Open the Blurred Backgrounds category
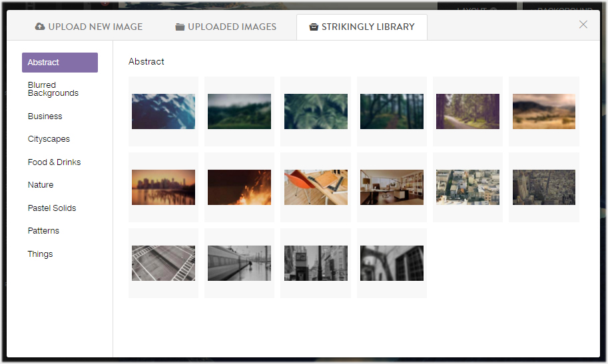608x364 pixels. point(53,89)
